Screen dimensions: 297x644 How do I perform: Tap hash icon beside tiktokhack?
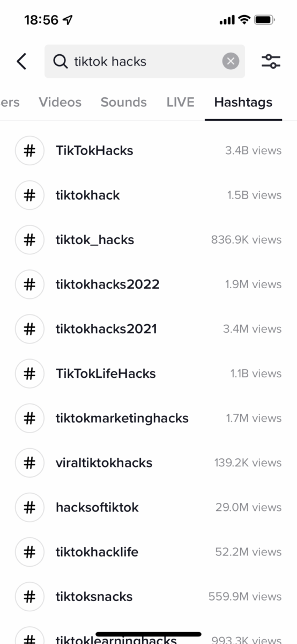point(30,195)
